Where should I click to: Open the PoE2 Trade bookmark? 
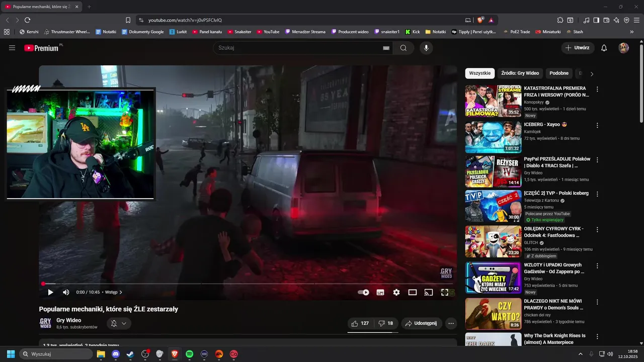[x=516, y=32]
